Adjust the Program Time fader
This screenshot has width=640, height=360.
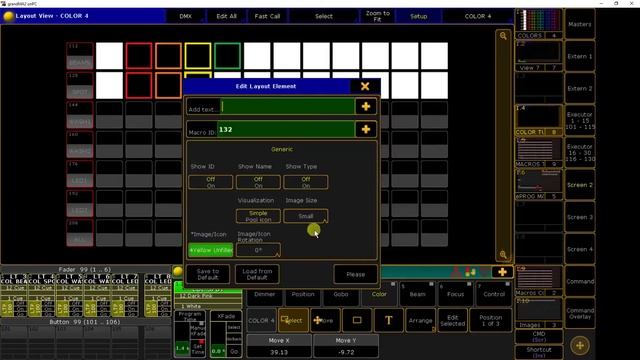click(182, 339)
